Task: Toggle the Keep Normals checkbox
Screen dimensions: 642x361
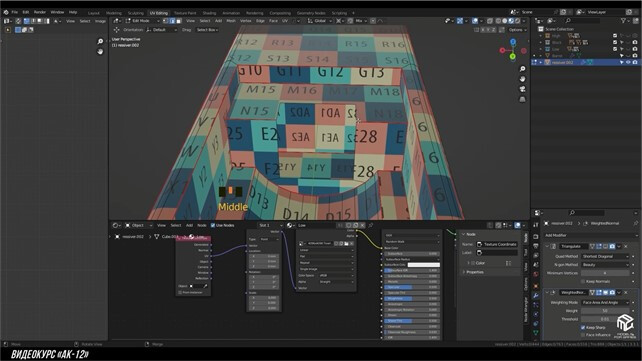Action: coord(583,281)
